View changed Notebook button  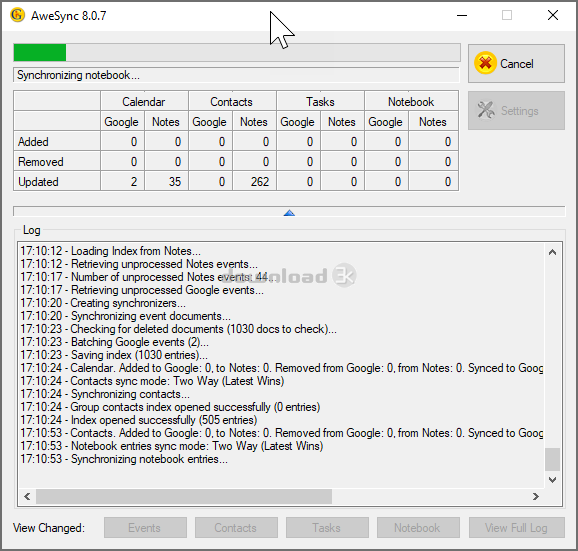point(418,527)
